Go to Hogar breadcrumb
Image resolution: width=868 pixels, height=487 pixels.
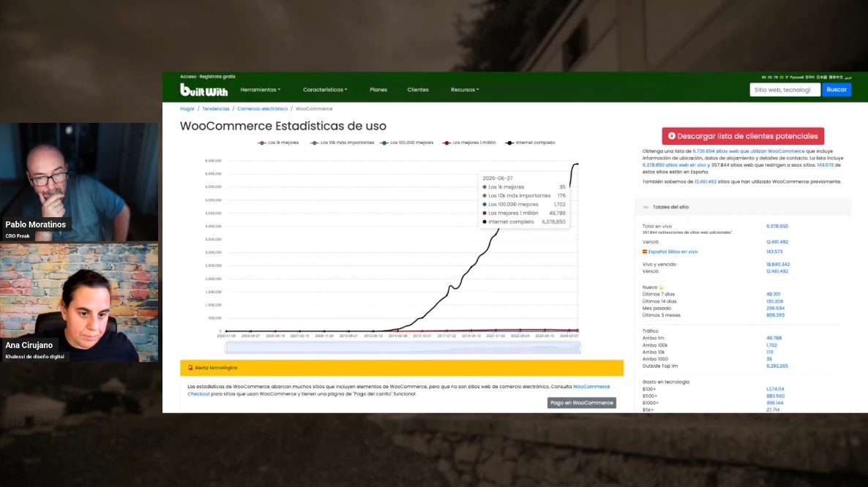tap(187, 109)
